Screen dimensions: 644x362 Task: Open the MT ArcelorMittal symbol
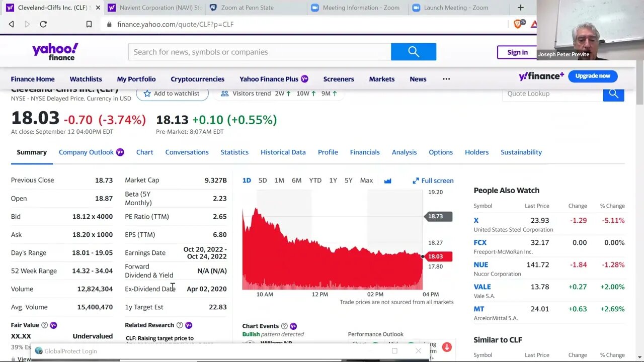(479, 309)
